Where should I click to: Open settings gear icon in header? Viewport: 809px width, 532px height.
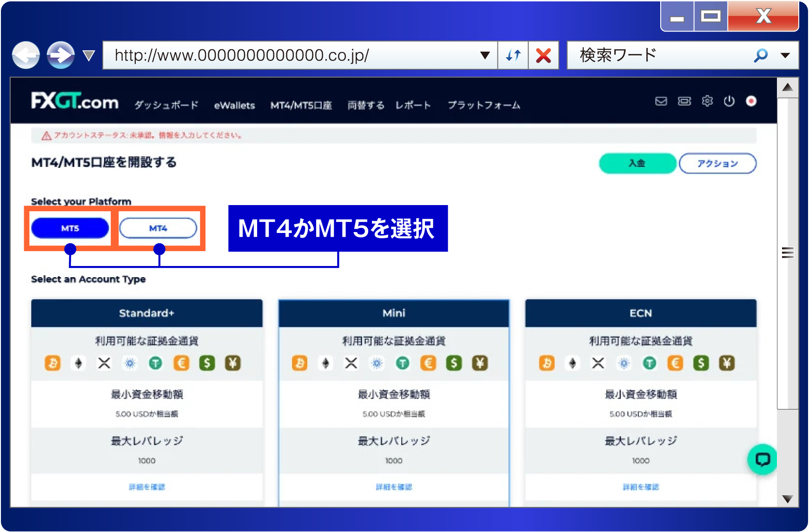coord(707,101)
